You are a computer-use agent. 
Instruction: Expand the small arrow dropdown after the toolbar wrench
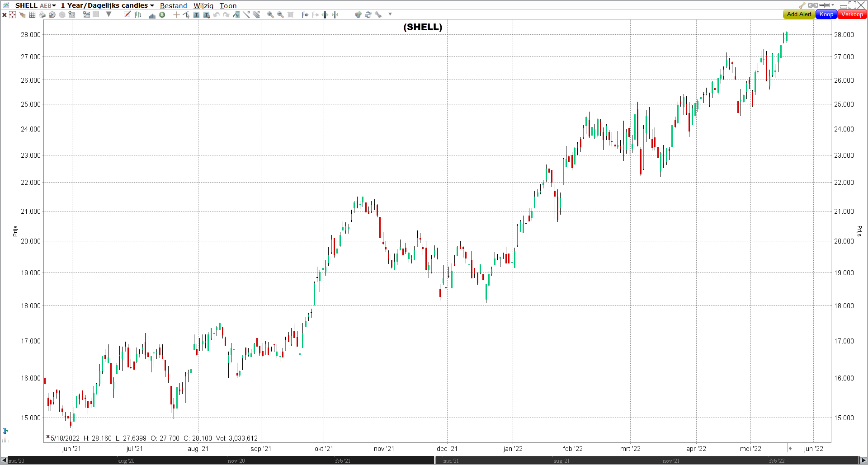(x=390, y=14)
